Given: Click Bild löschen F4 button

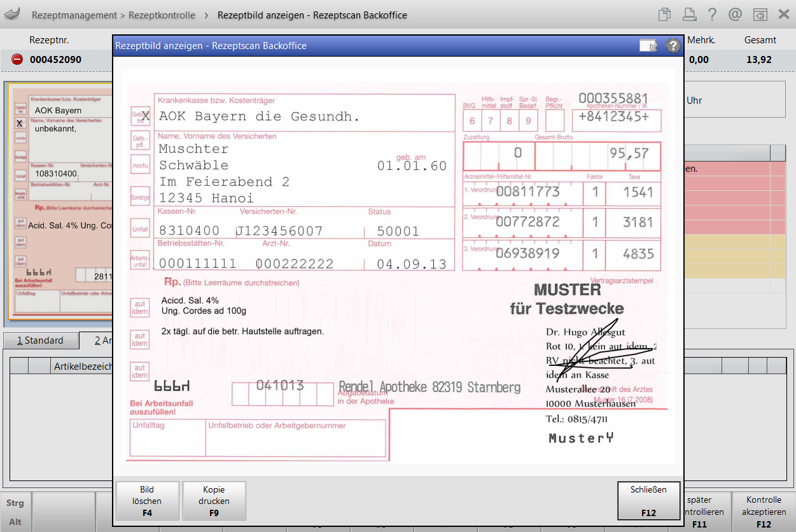Looking at the screenshot, I should coord(148,501).
